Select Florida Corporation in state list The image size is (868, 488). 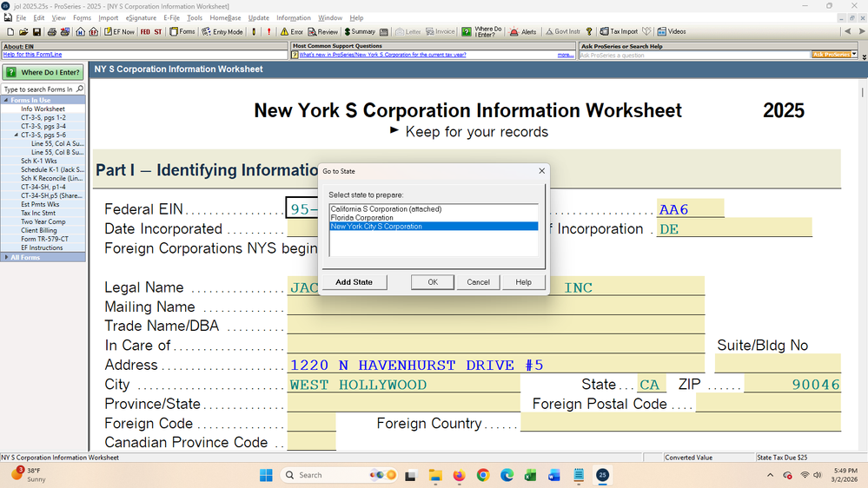(x=434, y=217)
